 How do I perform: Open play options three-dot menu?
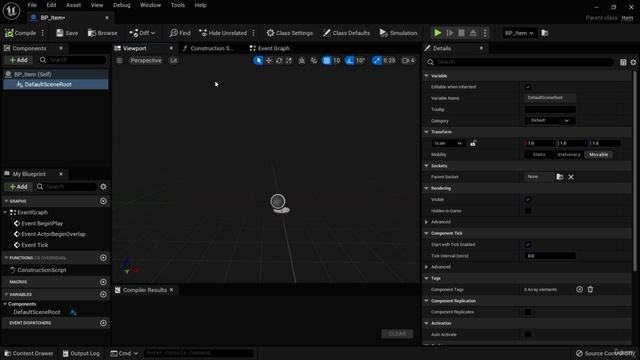[485, 33]
